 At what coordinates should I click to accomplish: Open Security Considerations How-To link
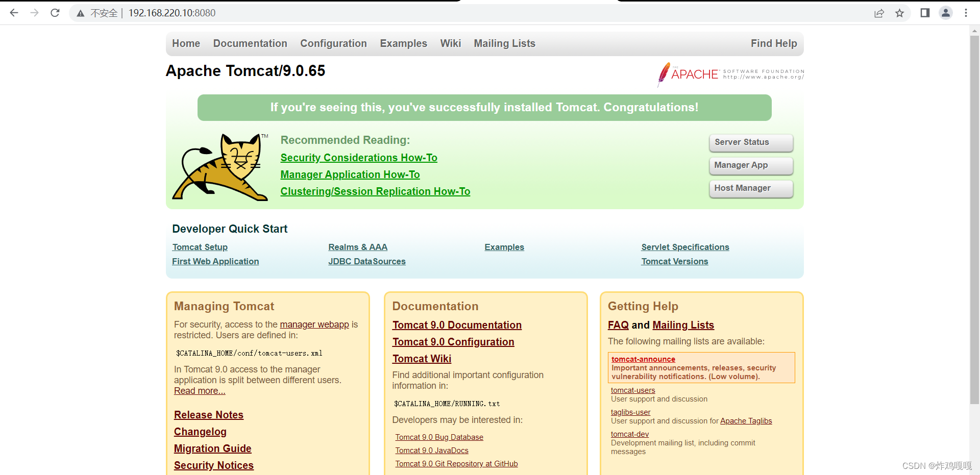click(x=359, y=158)
